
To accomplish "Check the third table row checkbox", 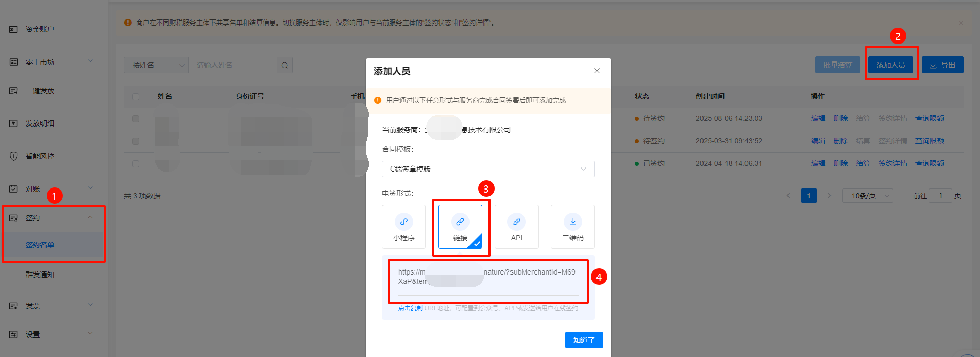I will (136, 163).
